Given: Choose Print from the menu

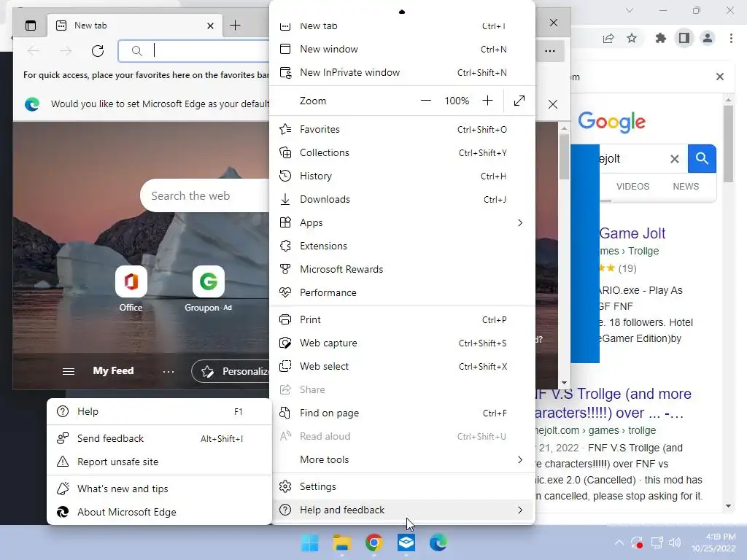Looking at the screenshot, I should [x=402, y=319].
